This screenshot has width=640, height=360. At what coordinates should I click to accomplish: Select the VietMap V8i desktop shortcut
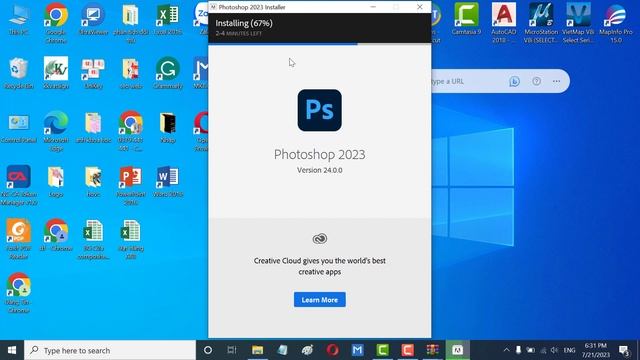pos(578,22)
